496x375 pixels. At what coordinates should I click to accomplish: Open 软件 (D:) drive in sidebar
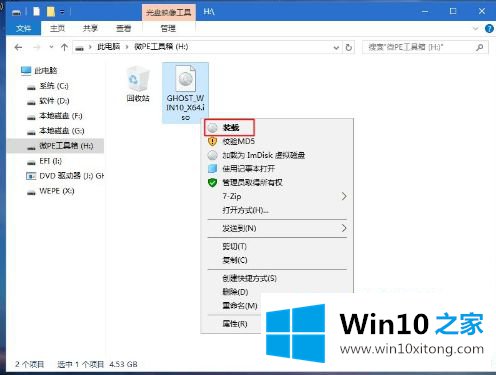54,101
